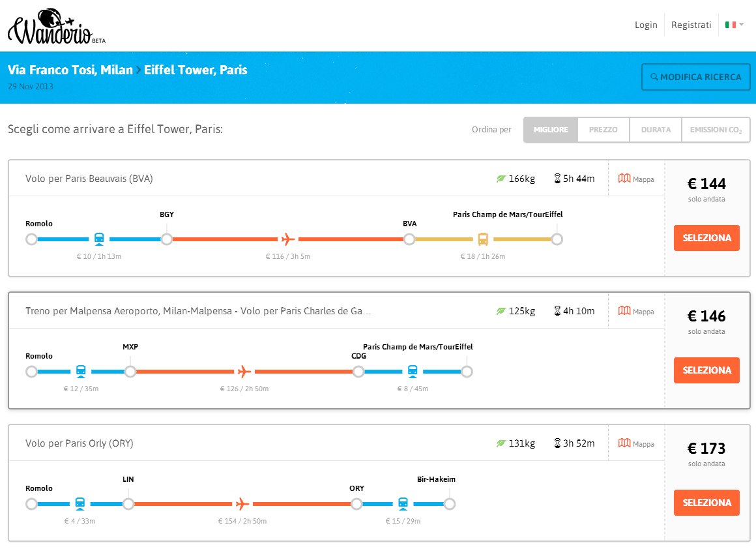Click the 'Eiffel Tower, Paris' destination heading
The image size is (756, 549).
click(x=196, y=70)
